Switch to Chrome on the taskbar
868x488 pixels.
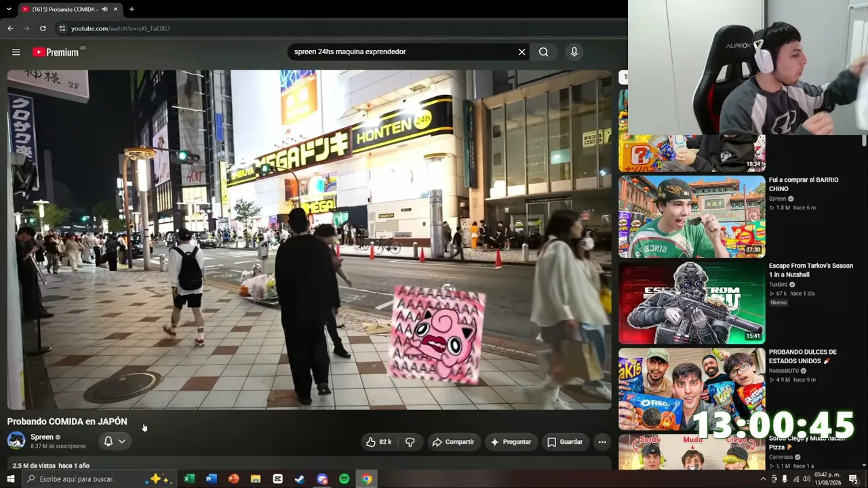coord(366,479)
